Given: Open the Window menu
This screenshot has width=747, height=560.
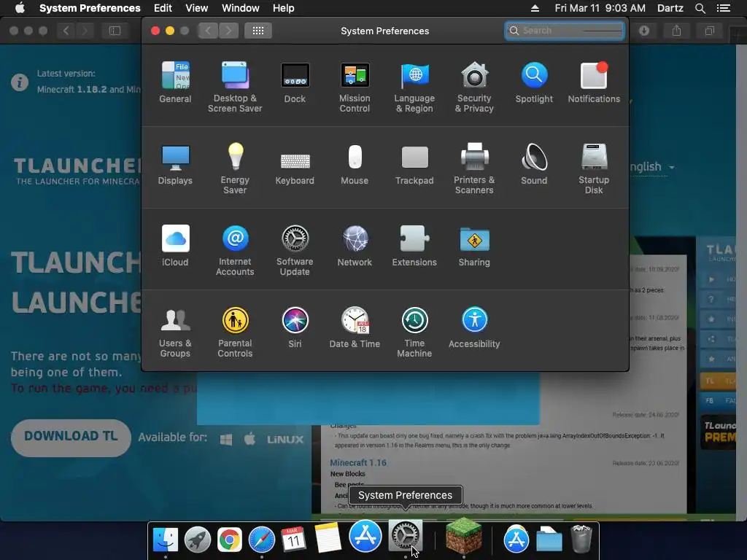Looking at the screenshot, I should pos(241,8).
